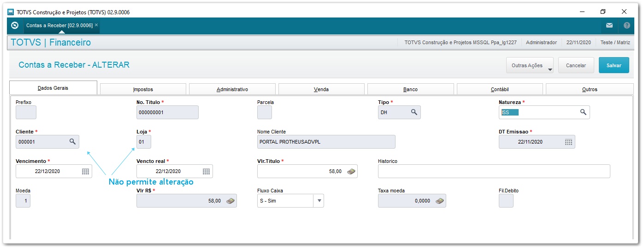Image resolution: width=644 pixels, height=249 pixels.
Task: Switch to the Venda tab
Action: [321, 89]
